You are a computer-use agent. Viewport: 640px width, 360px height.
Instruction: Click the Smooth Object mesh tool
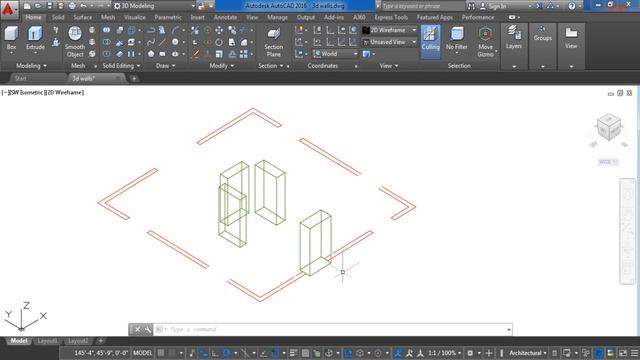(75, 42)
